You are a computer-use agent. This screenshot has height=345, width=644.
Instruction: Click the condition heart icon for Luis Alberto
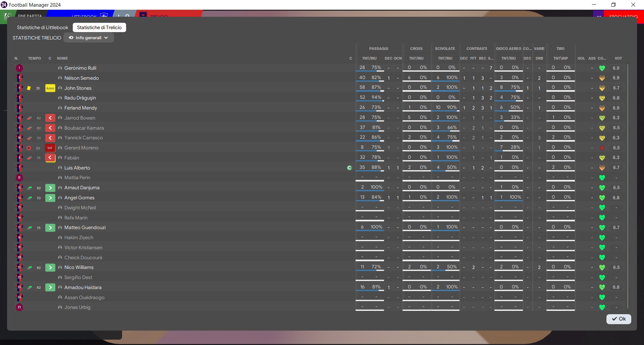(602, 168)
